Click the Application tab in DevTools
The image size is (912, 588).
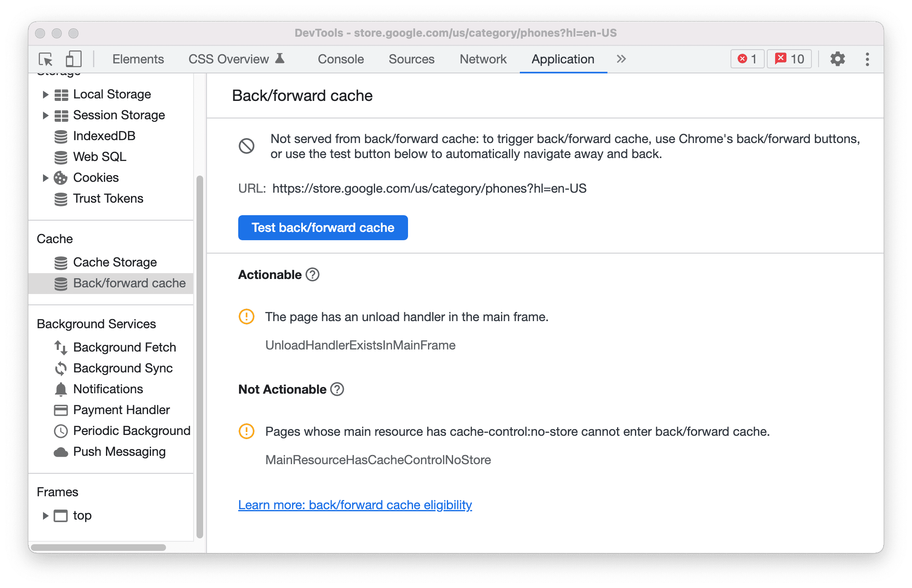coord(562,59)
